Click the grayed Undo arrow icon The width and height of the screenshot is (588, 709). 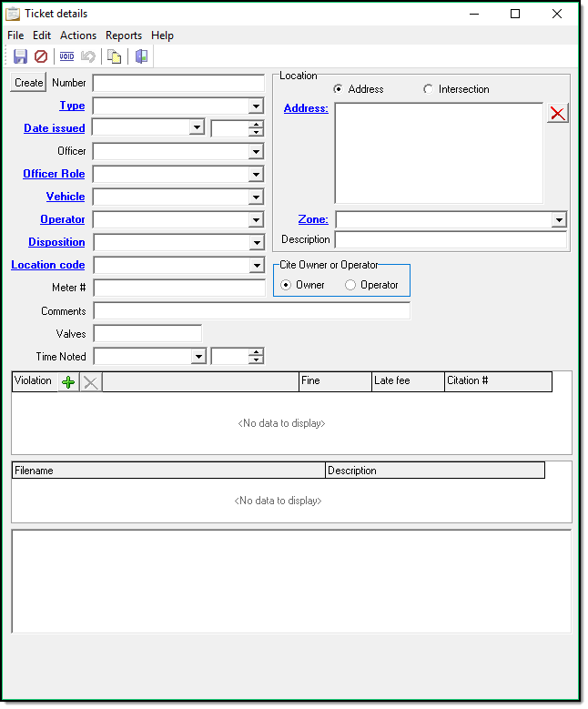click(88, 56)
